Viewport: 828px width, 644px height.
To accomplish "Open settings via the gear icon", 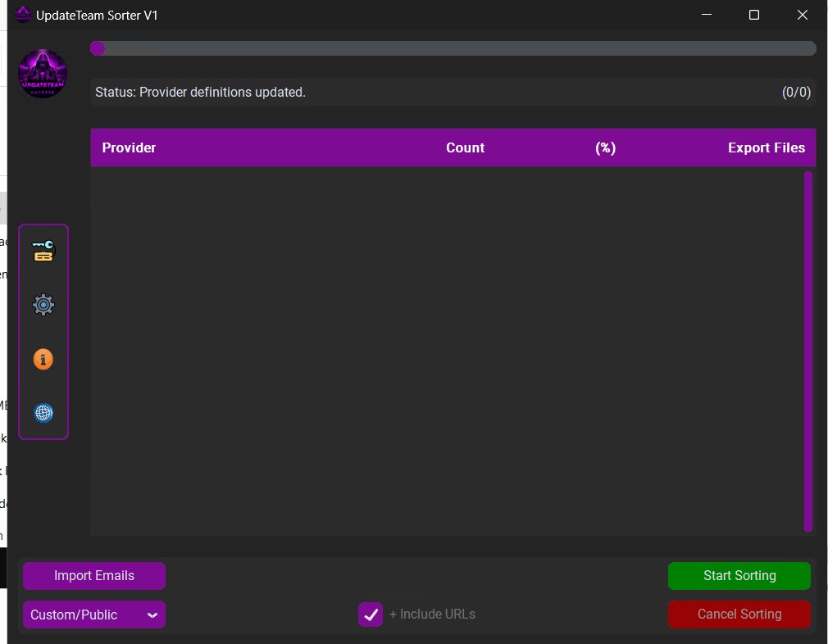I will [x=43, y=306].
